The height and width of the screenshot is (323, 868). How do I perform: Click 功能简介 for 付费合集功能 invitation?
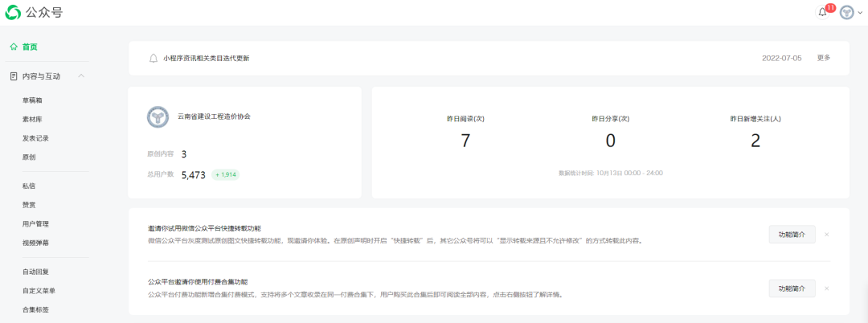pyautogui.click(x=792, y=288)
